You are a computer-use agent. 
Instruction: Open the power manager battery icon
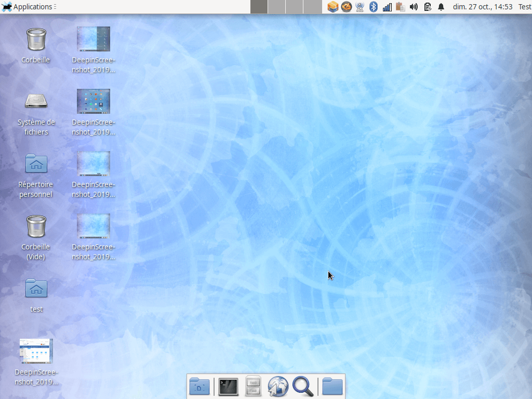428,7
